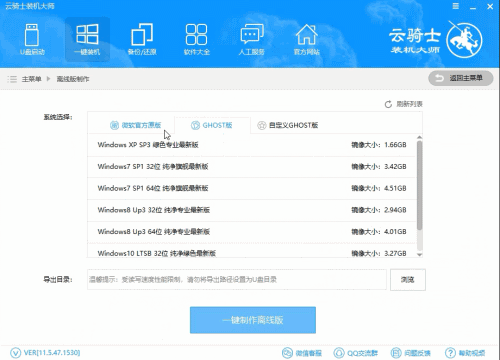This screenshot has height=360, width=500.
Task: Switch to 微软官方原版 tab
Action: (x=135, y=125)
